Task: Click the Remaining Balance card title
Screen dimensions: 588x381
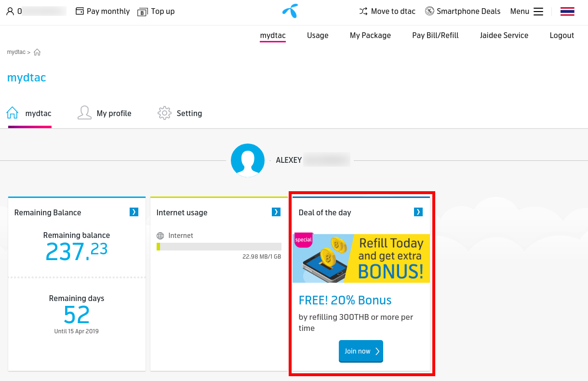Action: [x=48, y=212]
